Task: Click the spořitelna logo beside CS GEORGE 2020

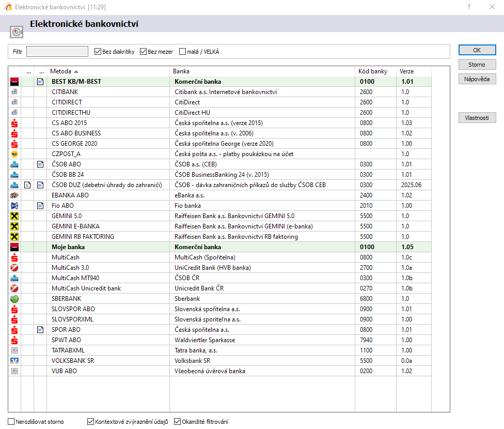Action: pos(14,144)
